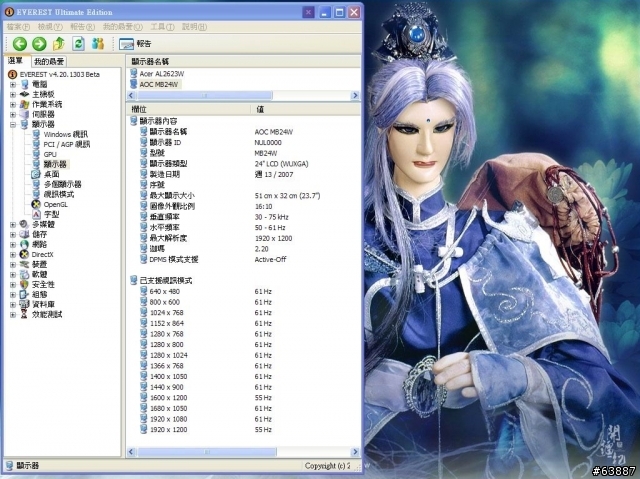
Task: Click the Up-level arrow toolbar icon
Action: 59,44
